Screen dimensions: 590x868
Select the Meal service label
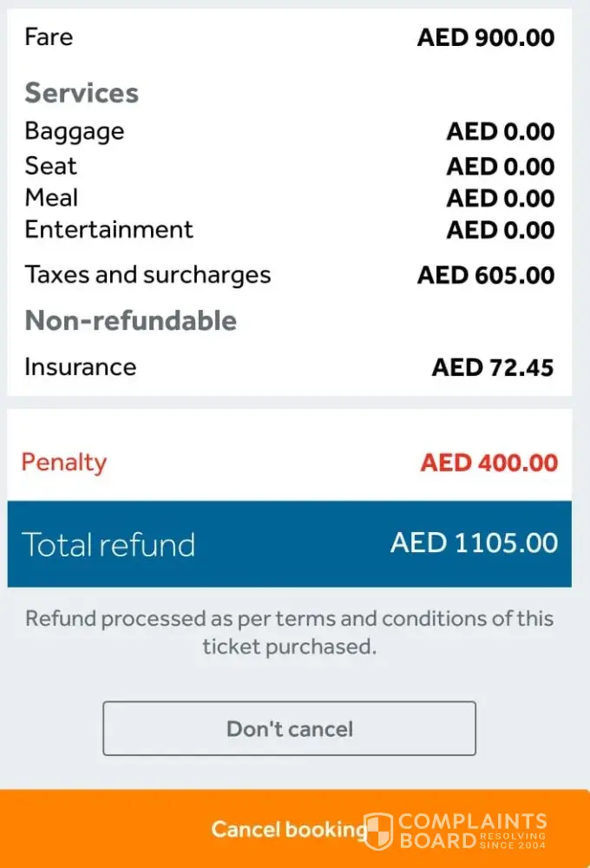pyautogui.click(x=51, y=198)
